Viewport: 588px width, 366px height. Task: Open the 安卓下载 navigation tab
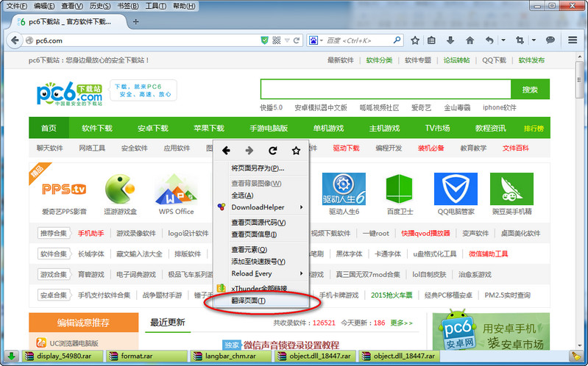tap(153, 128)
